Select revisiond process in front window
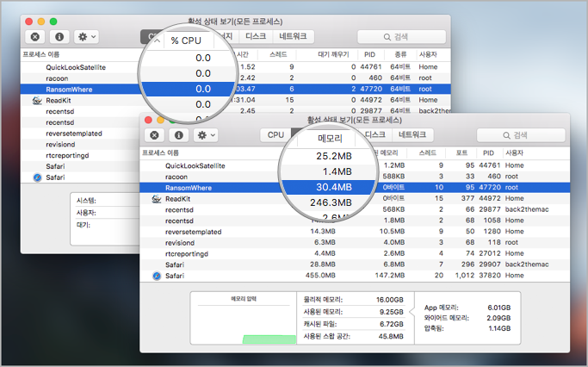This screenshot has width=588, height=367. coord(355,242)
